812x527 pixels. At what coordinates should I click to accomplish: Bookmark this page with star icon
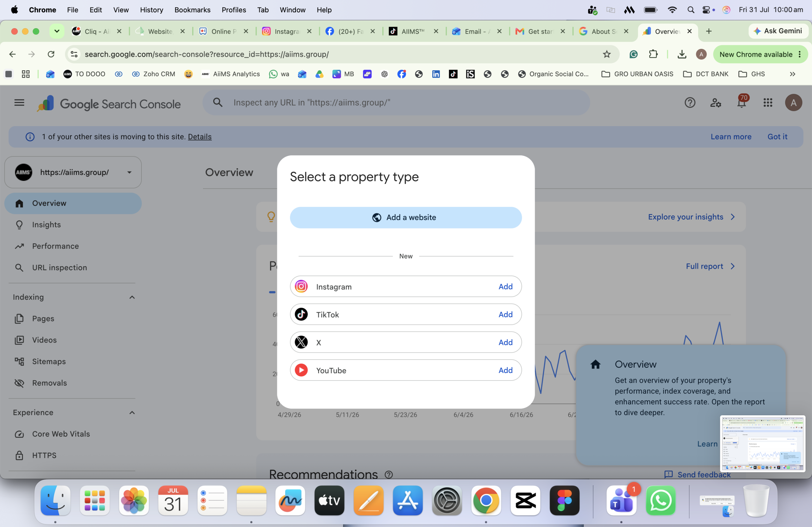[606, 54]
